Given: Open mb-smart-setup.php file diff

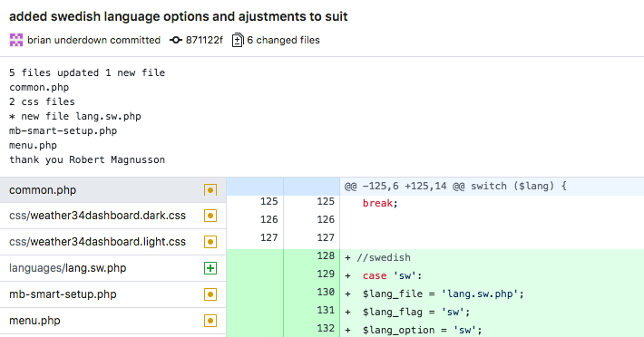Looking at the screenshot, I should click(x=113, y=294).
